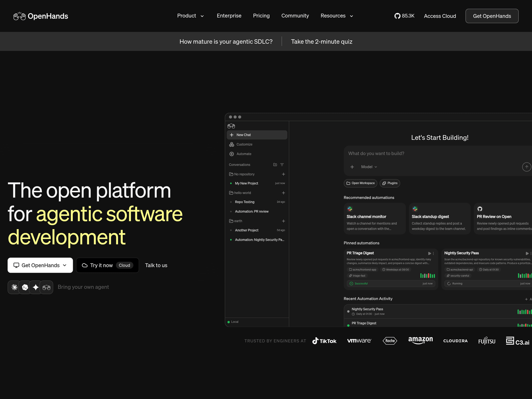Open the Enterprise nav item
The image size is (532, 399).
tap(229, 16)
